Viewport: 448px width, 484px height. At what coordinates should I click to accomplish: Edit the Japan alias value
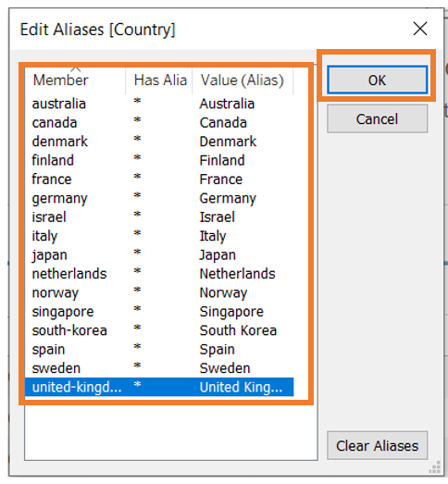(218, 254)
